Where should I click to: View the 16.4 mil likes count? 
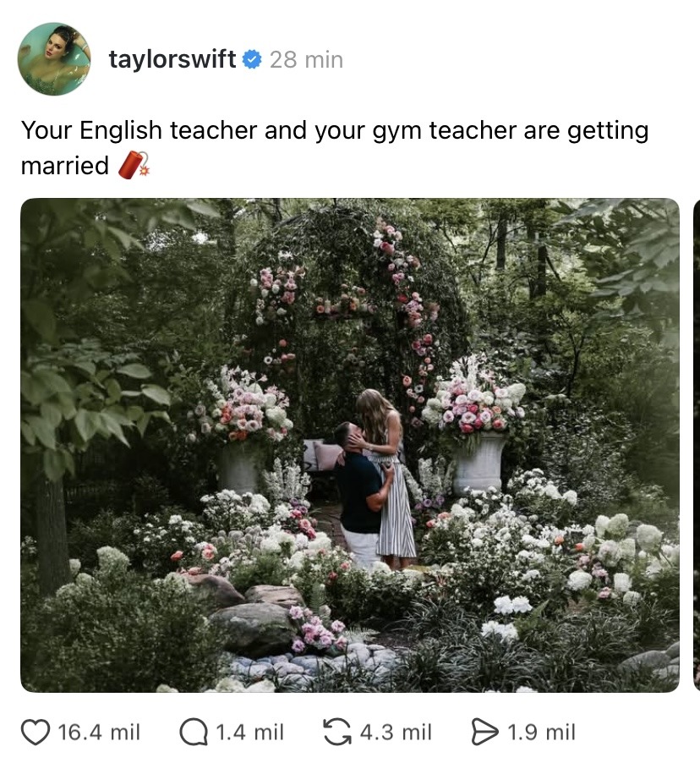99,733
